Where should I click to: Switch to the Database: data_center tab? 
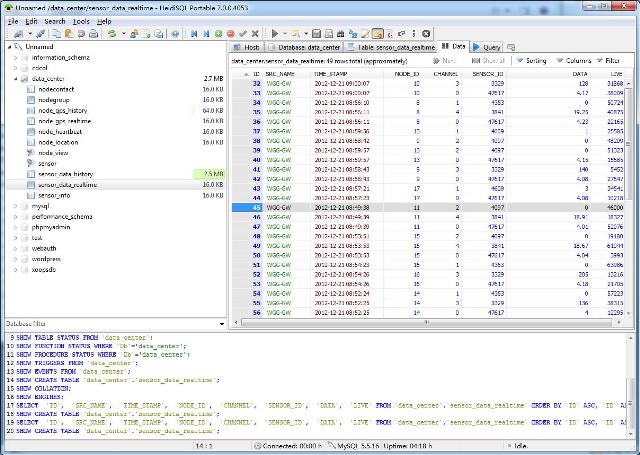tap(304, 47)
